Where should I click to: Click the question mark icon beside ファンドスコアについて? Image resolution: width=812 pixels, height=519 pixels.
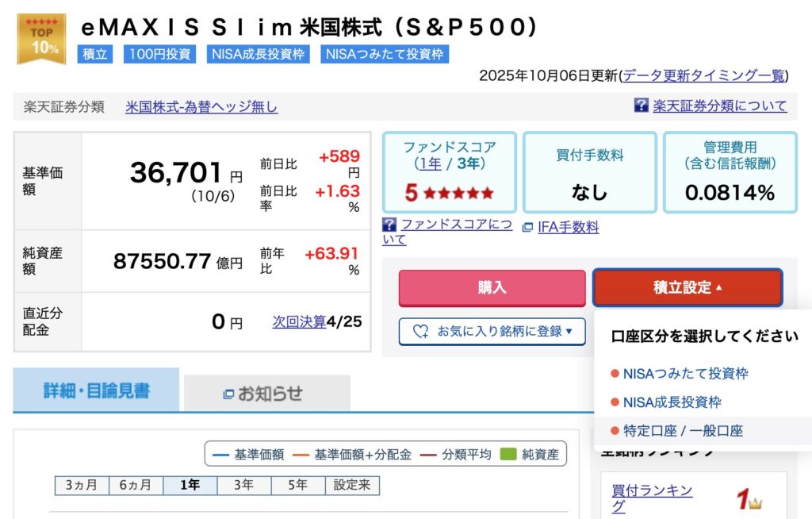pos(389,225)
